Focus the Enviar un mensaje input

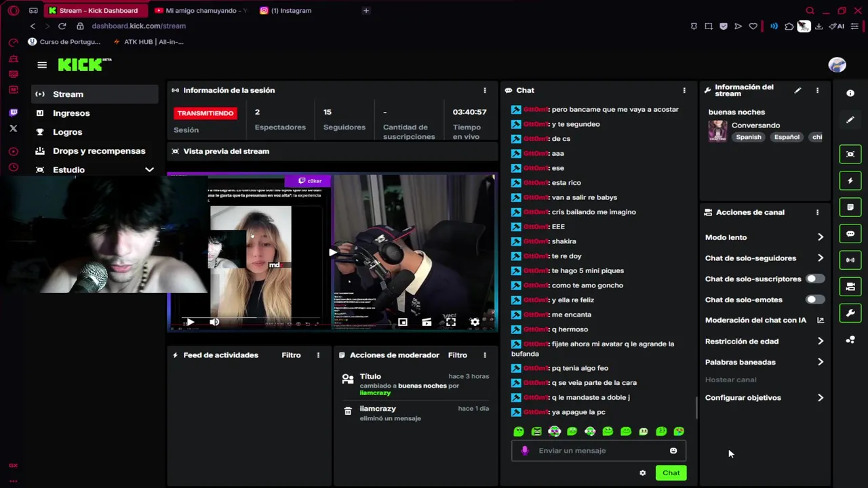tap(598, 451)
